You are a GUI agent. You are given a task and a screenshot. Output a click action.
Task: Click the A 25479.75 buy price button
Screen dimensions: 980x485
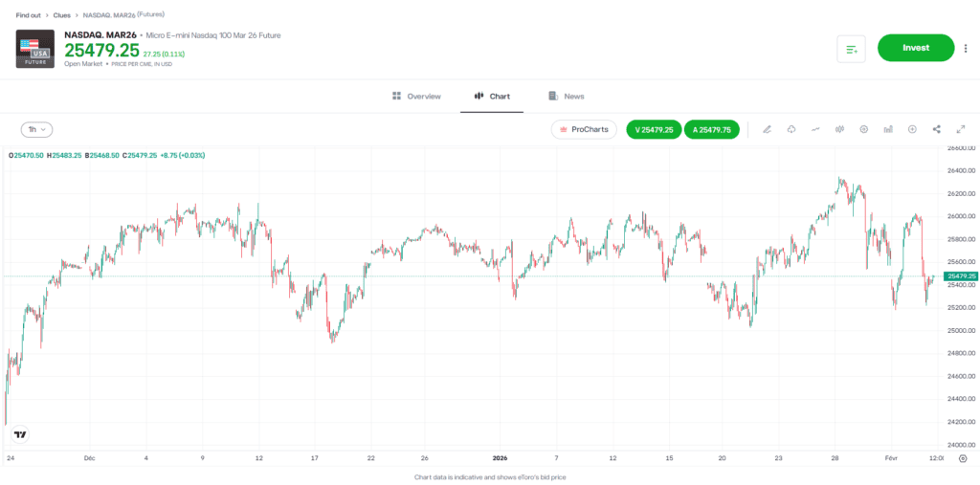pos(711,129)
